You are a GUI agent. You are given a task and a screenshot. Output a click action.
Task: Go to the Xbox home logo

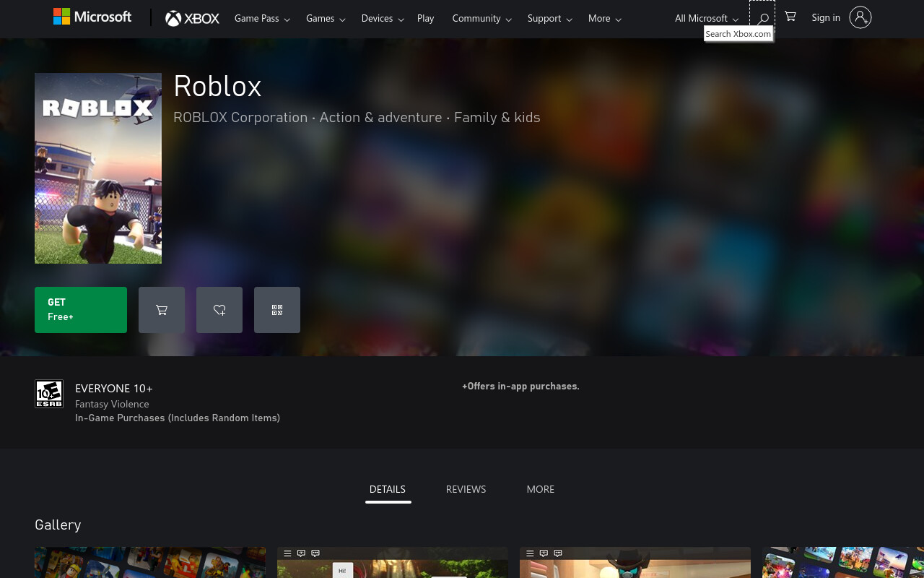[x=192, y=18]
